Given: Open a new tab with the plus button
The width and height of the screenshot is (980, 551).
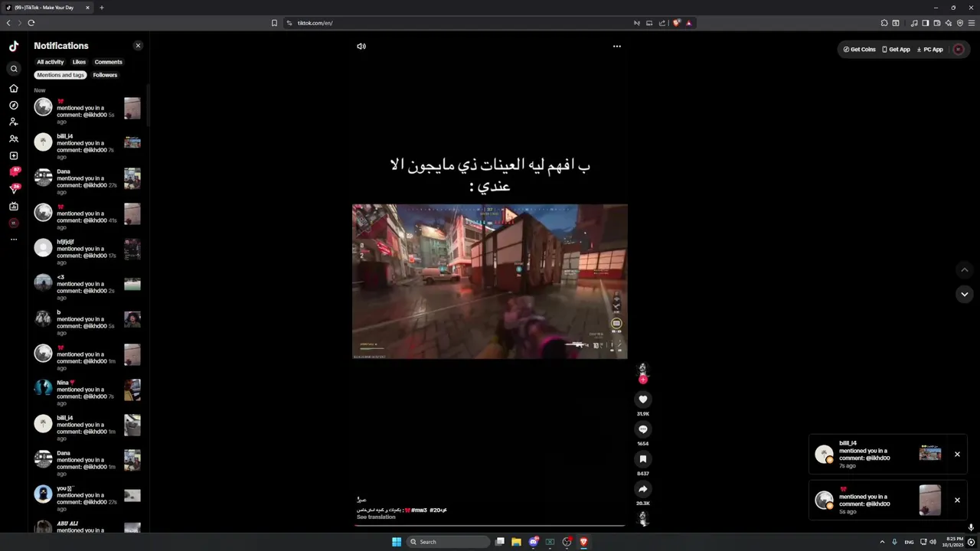Looking at the screenshot, I should click(102, 8).
